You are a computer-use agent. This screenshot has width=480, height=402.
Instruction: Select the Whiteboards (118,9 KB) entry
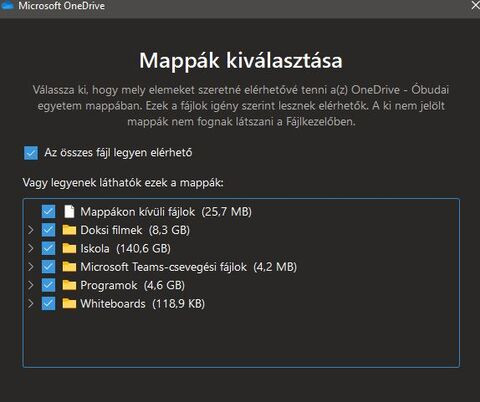click(x=143, y=304)
